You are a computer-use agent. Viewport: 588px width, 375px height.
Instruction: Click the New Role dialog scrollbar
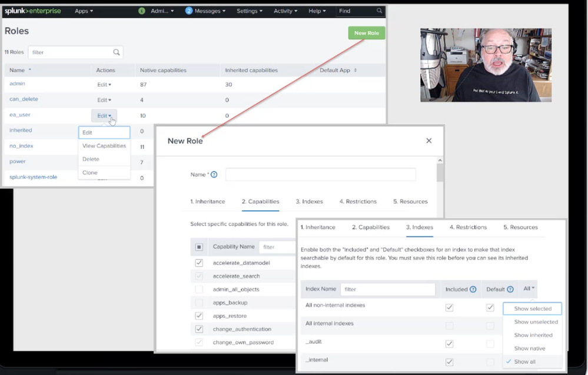coord(440,173)
